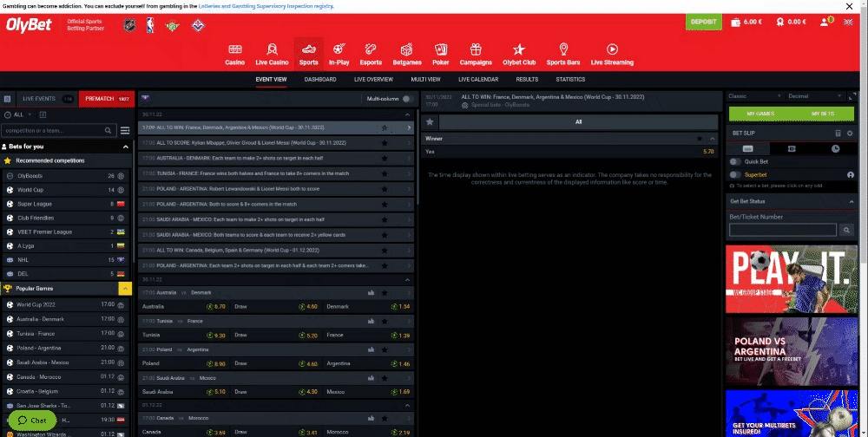Viewport: 868px width, 437px height.
Task: Dismiss the gambling addiction notice
Action: (x=849, y=7)
